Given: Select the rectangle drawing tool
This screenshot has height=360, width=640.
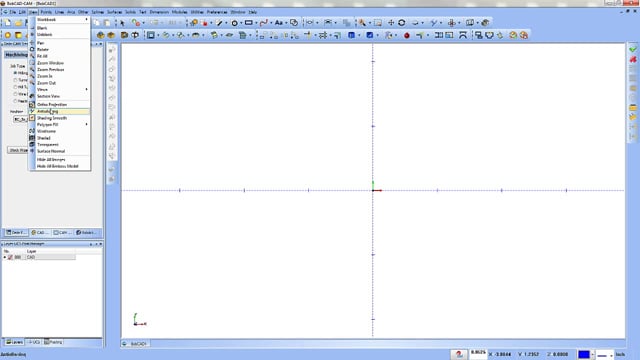Looking at the screenshot, I should pyautogui.click(x=248, y=23).
